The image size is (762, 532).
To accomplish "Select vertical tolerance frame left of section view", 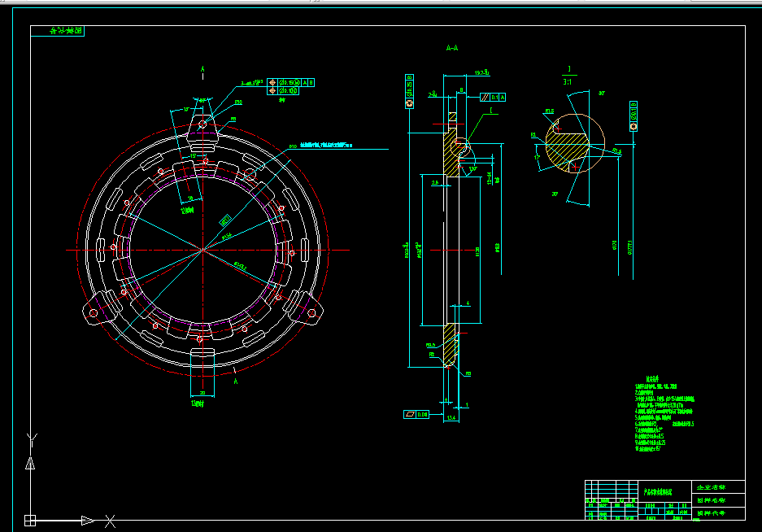I will (409, 91).
